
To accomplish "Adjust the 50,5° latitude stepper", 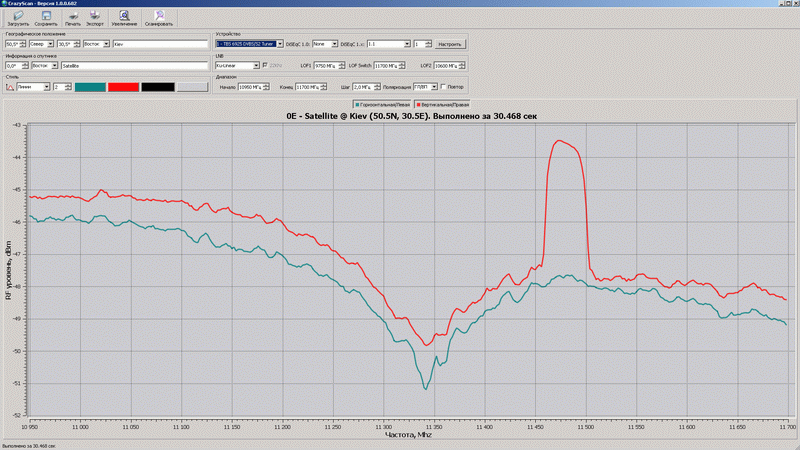I will [x=22, y=44].
